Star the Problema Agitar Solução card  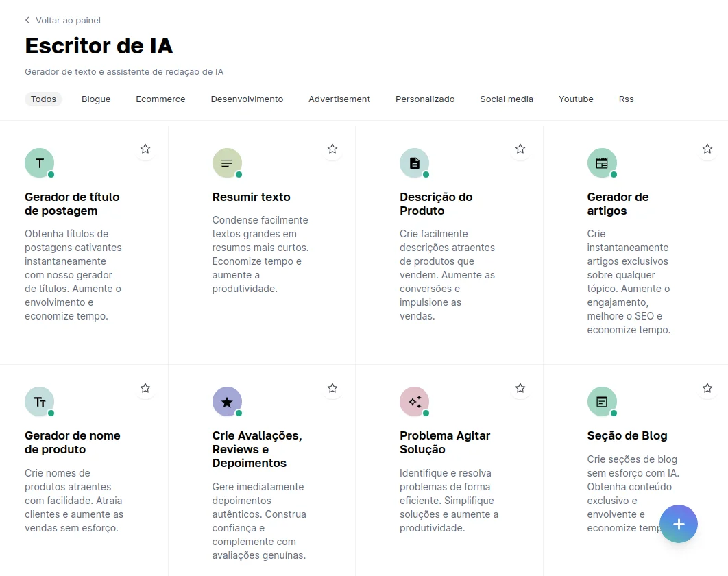tap(520, 388)
